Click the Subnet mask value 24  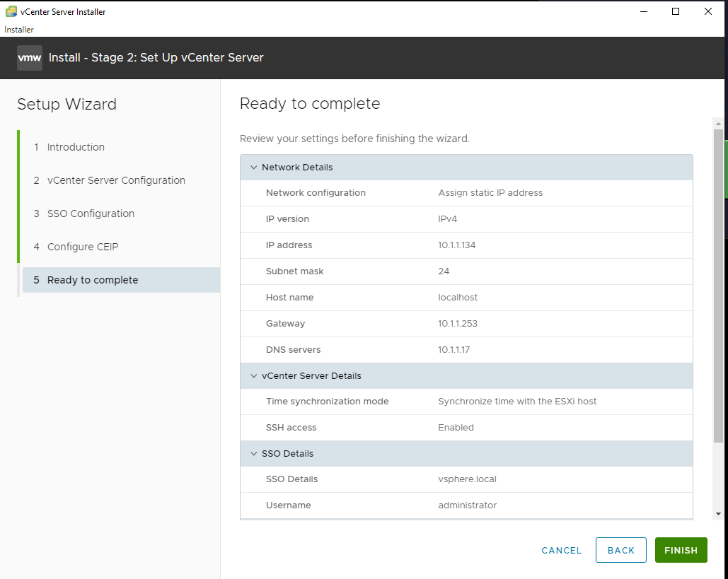[x=444, y=271]
